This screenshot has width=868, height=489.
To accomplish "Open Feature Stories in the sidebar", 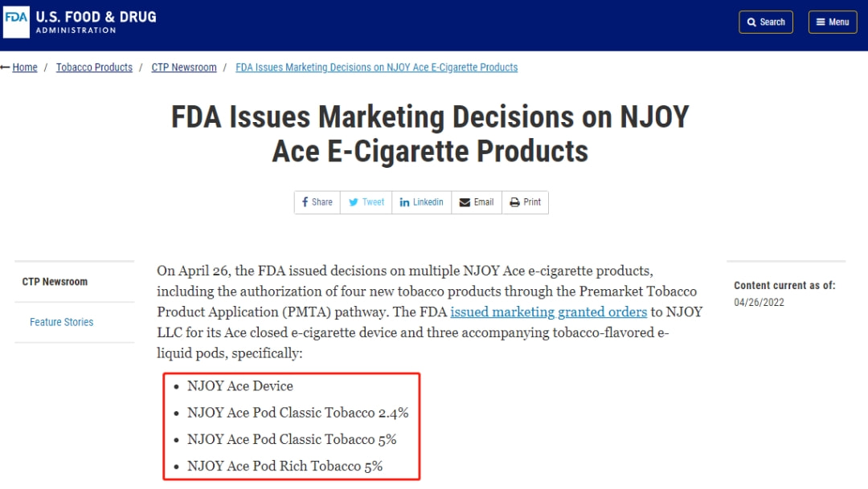I will tap(61, 322).
